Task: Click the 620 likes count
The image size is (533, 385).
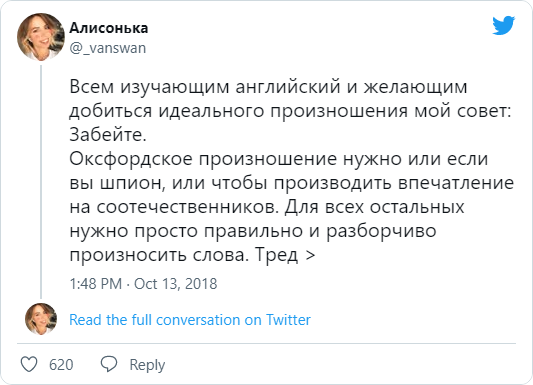Action: point(61,365)
